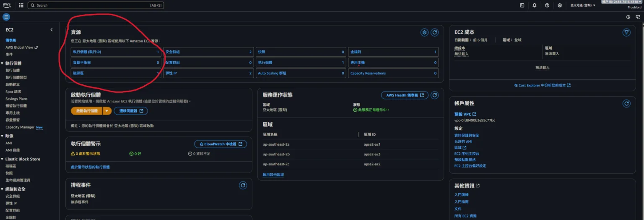The image size is (644, 220).
Task: Open 執行個體 (執行中) resource tile
Action: (x=116, y=52)
